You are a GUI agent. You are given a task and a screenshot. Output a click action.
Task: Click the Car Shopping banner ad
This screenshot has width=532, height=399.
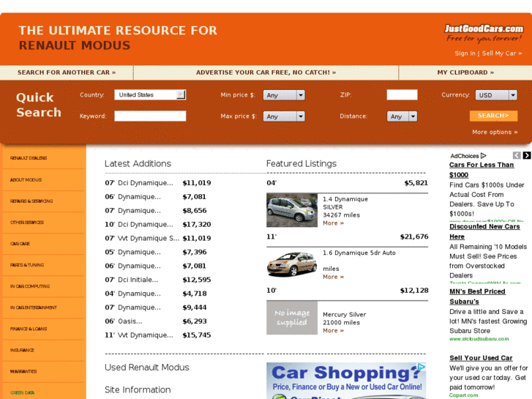(346, 381)
